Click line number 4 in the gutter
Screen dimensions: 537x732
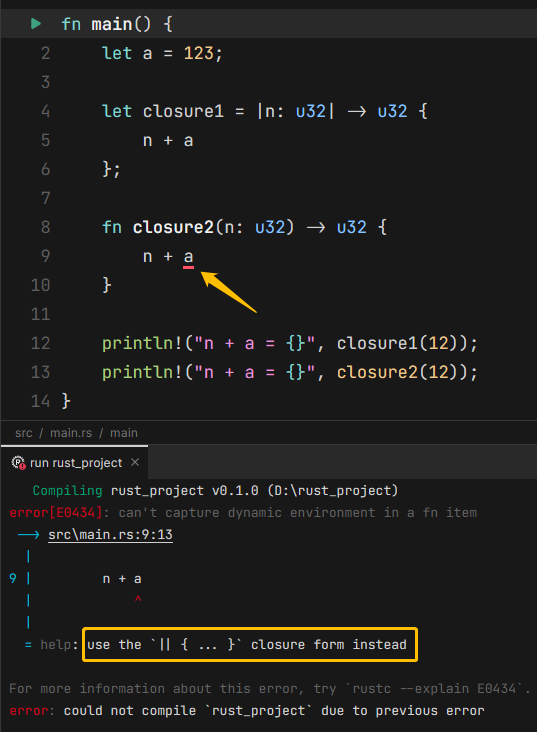click(x=45, y=111)
